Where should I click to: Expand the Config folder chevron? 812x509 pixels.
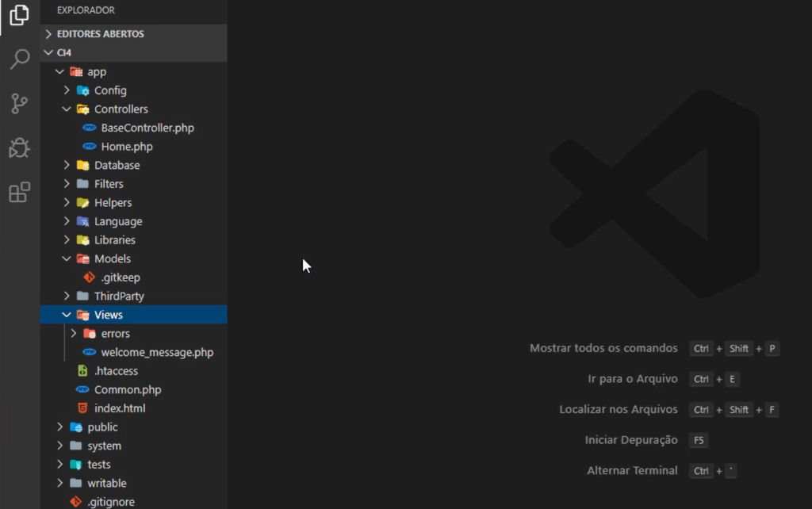tap(67, 90)
